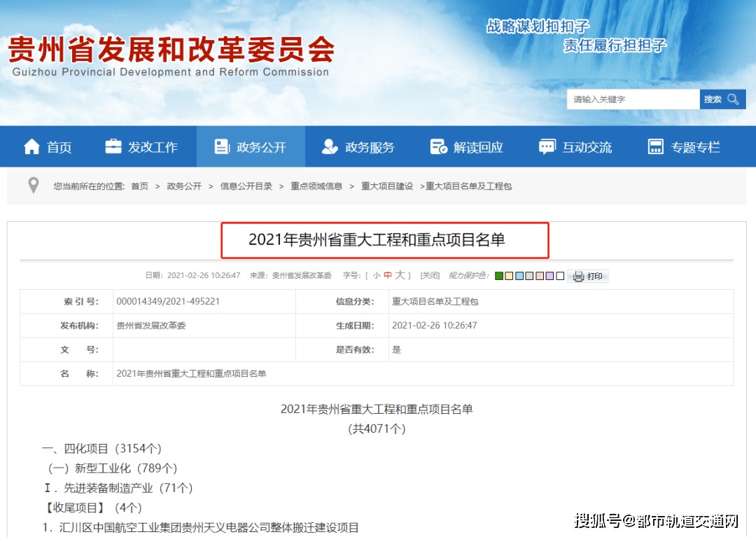Screen dimensions: 756x537
Task: Choose the pink eye-protection color swatch
Action: 540,277
